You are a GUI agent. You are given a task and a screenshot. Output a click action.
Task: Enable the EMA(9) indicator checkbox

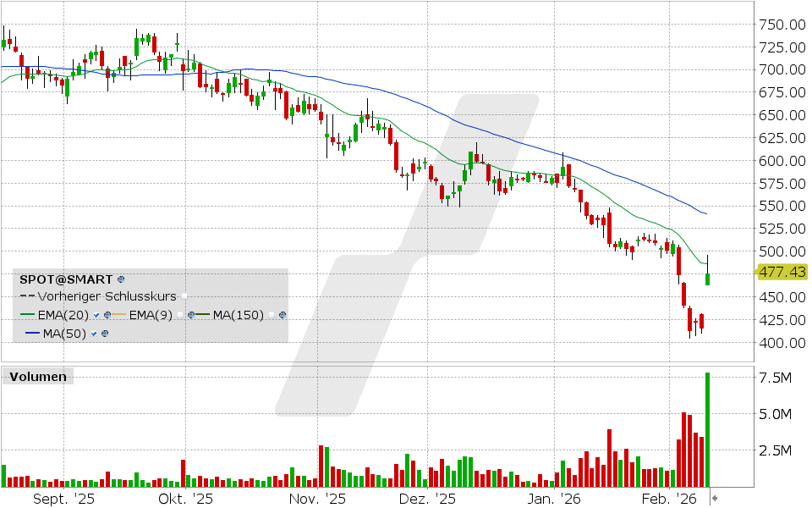click(x=180, y=314)
